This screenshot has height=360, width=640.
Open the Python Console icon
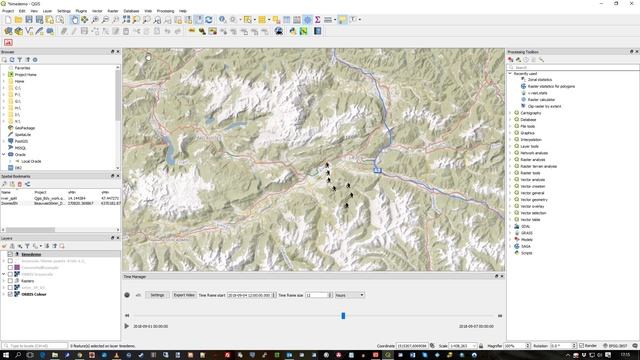tap(293, 31)
